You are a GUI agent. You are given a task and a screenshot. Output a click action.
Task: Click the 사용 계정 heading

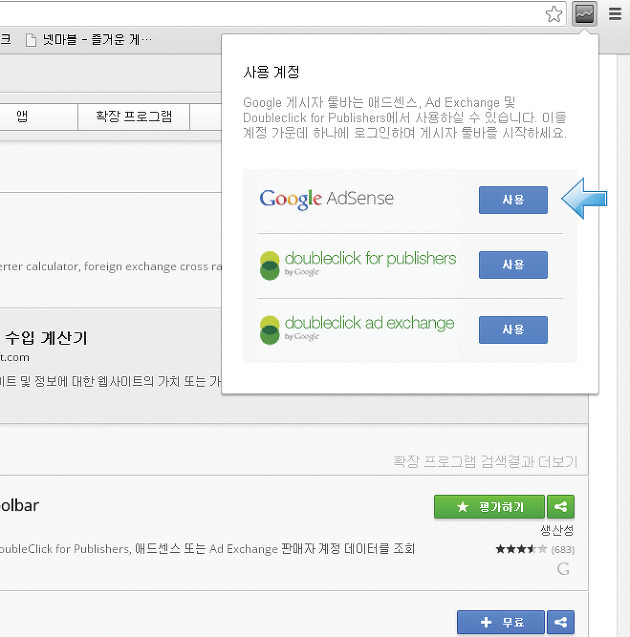(271, 72)
